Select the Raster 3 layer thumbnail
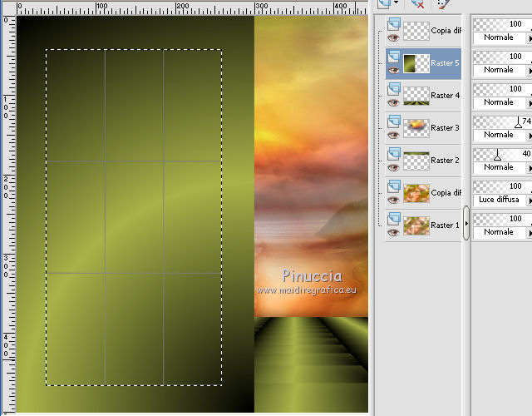The image size is (532, 416). (416, 128)
